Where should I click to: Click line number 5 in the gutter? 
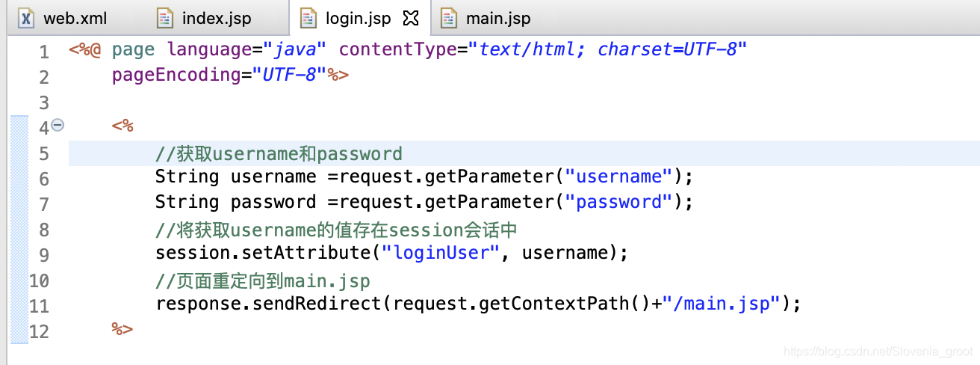point(44,153)
